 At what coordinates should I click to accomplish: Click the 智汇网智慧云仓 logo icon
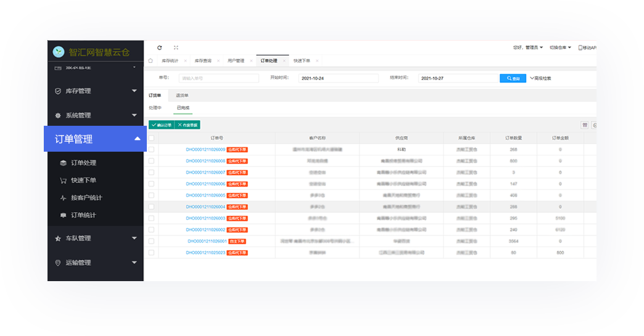59,52
